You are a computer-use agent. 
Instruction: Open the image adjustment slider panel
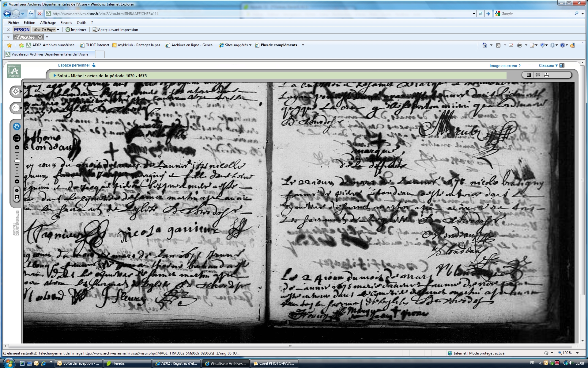[x=16, y=108]
